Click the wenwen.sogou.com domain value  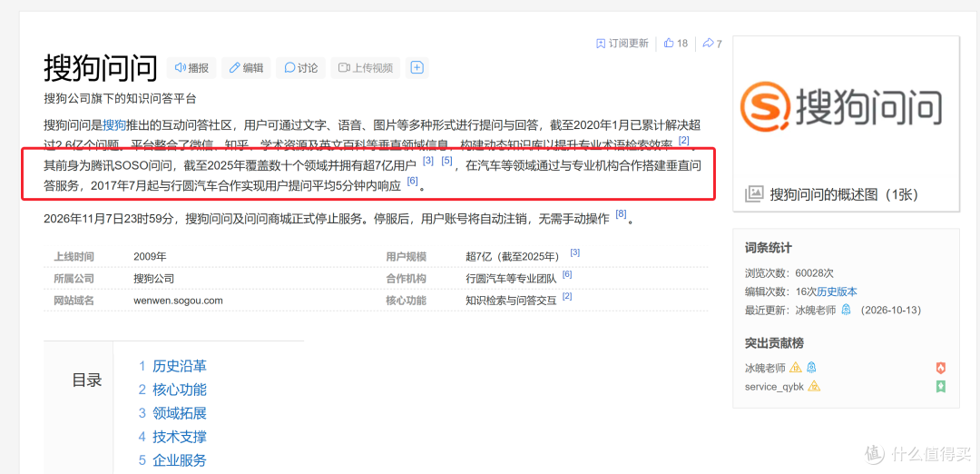coord(178,301)
